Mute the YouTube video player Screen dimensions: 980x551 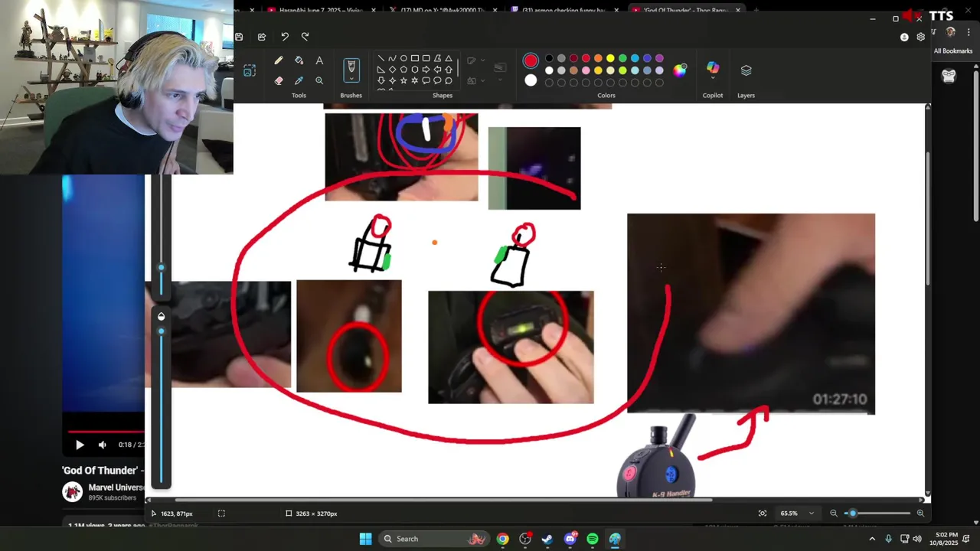pos(102,445)
